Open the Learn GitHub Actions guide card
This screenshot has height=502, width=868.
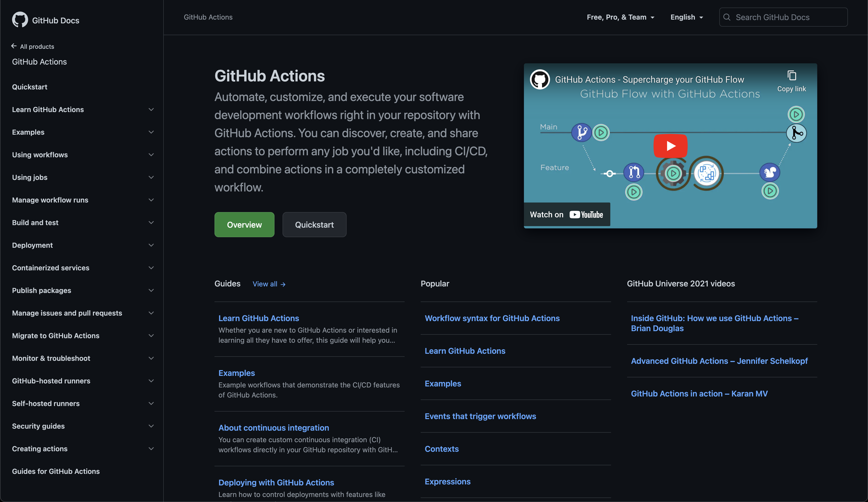point(259,318)
